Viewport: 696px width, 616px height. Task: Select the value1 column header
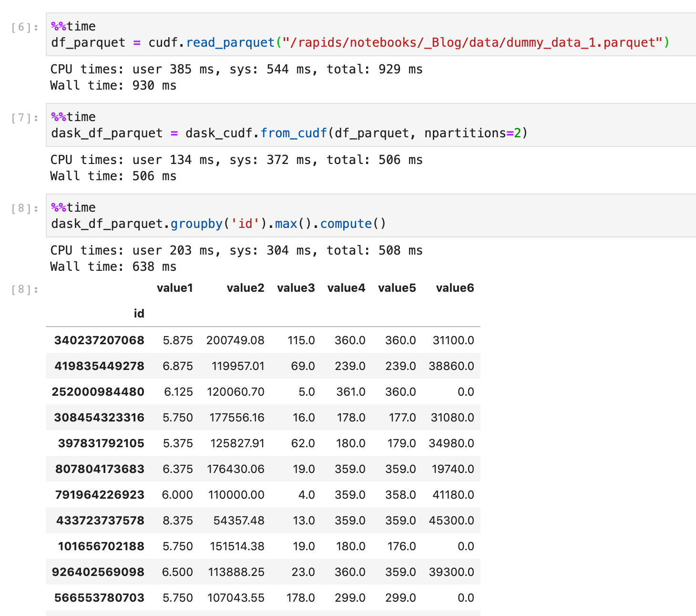(174, 288)
